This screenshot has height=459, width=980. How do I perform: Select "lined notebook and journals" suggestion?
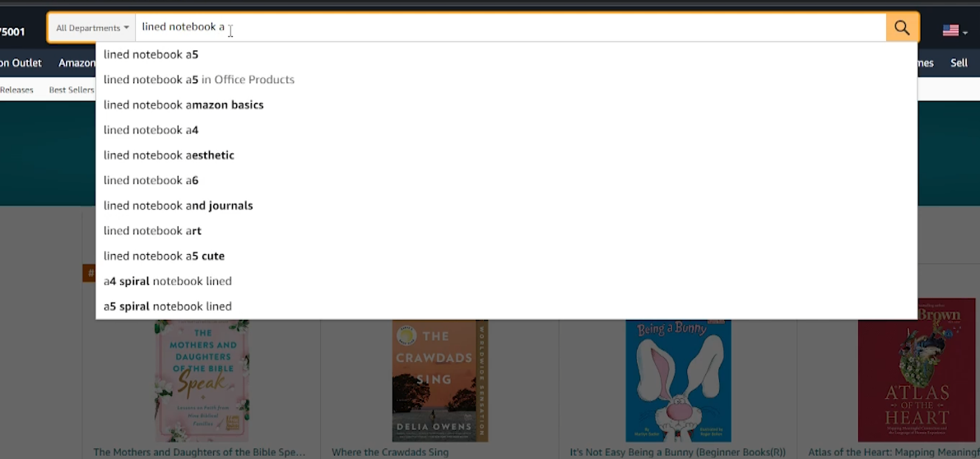(506, 206)
